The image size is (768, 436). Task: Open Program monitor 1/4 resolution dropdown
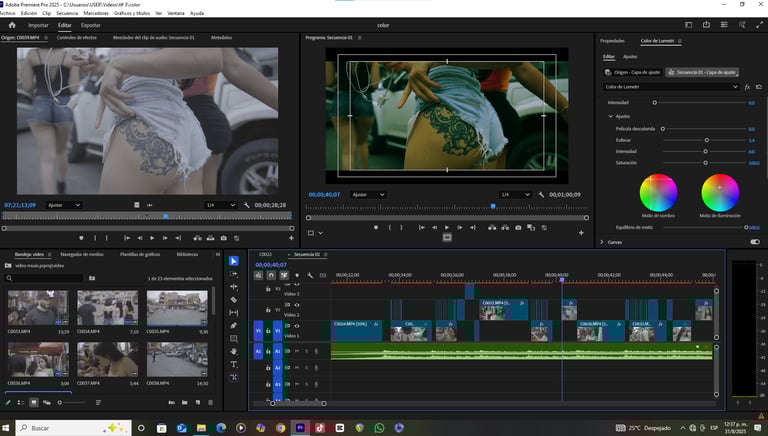coord(514,194)
